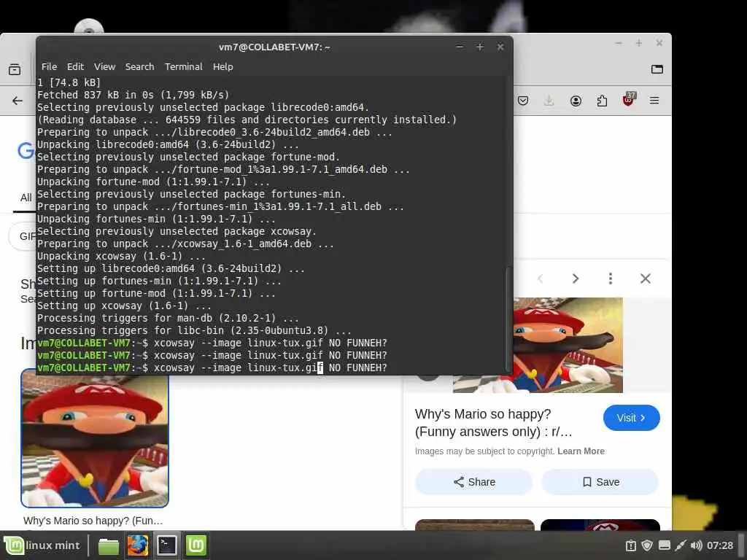Open the security shield tray icon
Image resolution: width=747 pixels, height=560 pixels.
(x=647, y=545)
